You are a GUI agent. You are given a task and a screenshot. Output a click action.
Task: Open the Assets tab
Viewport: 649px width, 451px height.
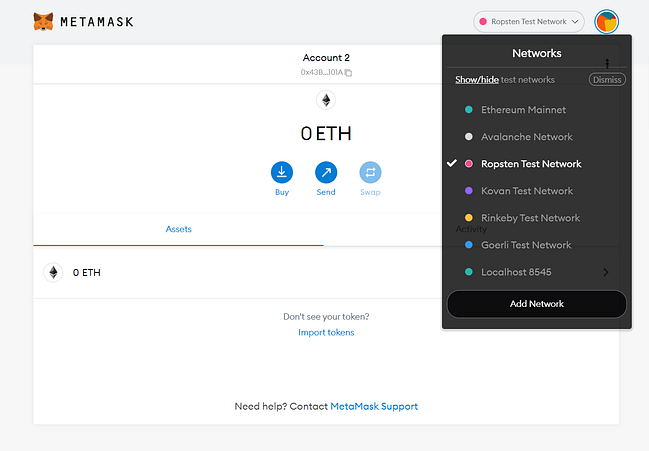[178, 229]
